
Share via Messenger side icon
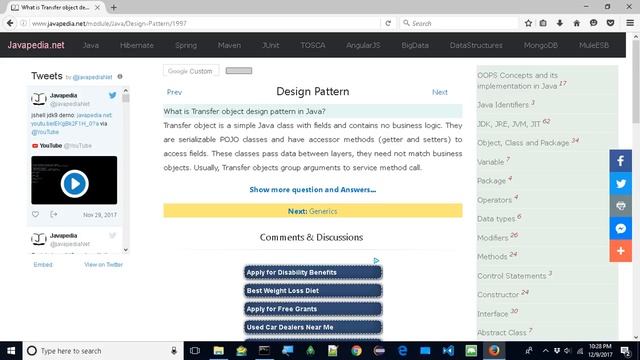(620, 228)
